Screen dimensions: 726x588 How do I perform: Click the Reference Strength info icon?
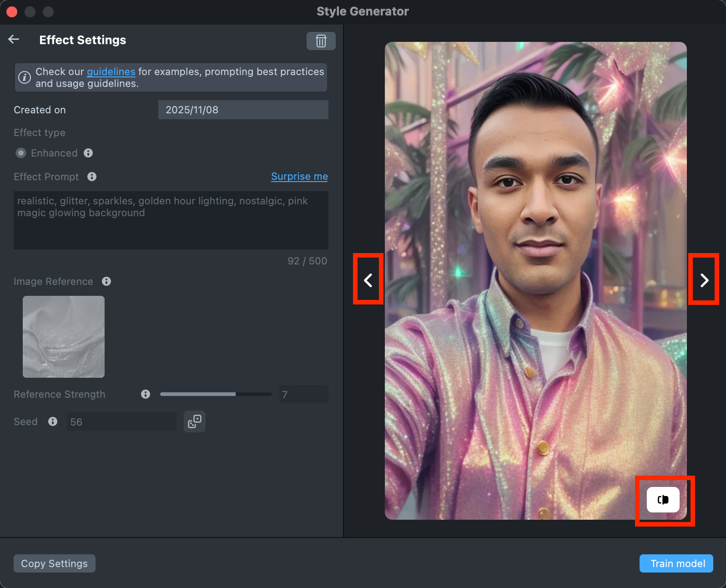click(x=146, y=394)
